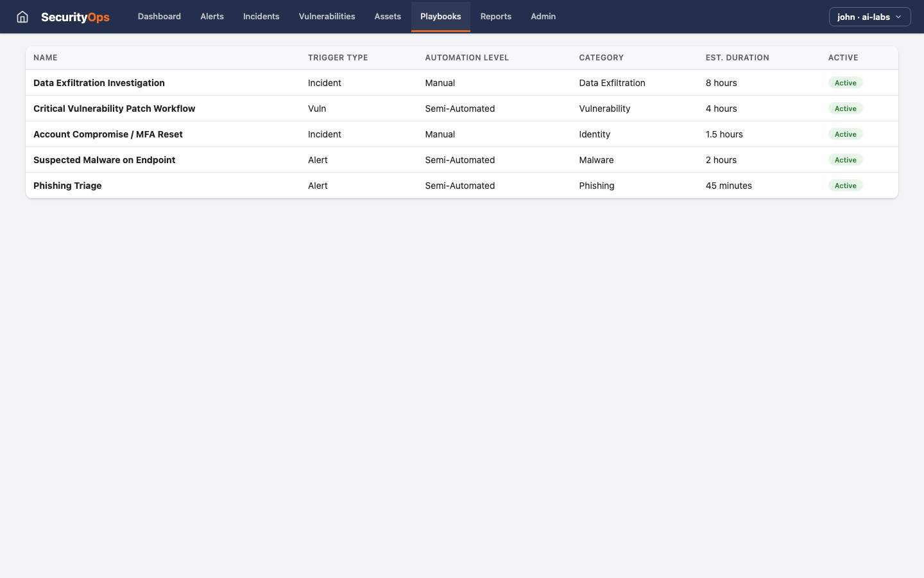The image size is (924, 578).
Task: Click the Active badge for Data Exfiltration Investigation
Action: pos(845,83)
